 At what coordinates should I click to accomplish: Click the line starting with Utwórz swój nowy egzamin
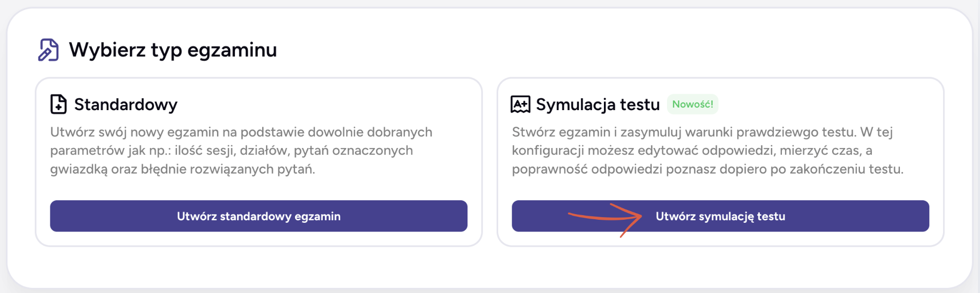click(241, 132)
